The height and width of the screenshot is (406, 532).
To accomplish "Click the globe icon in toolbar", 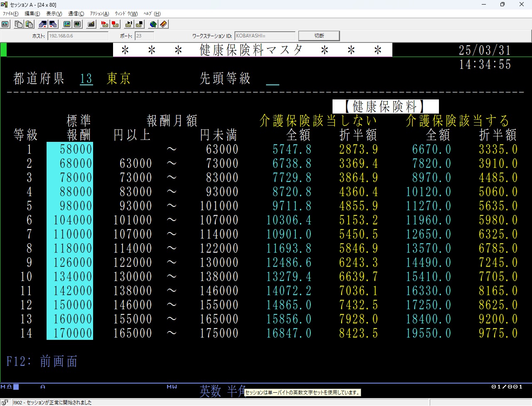I will 153,24.
